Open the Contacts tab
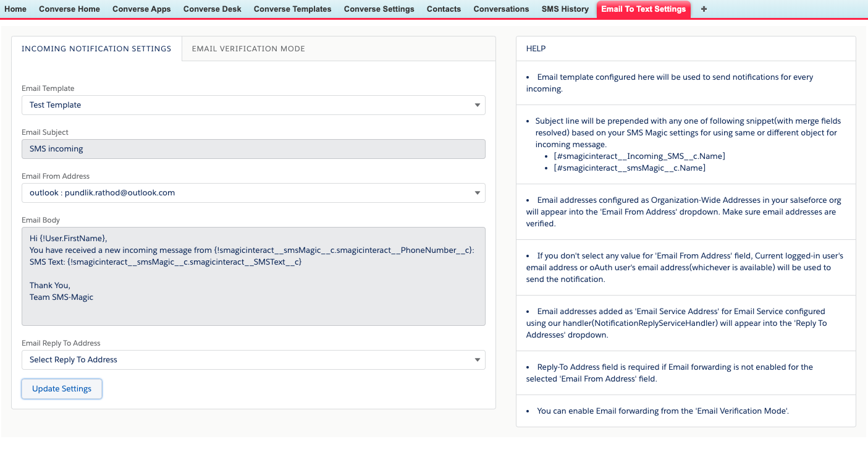The width and height of the screenshot is (868, 452). click(444, 9)
